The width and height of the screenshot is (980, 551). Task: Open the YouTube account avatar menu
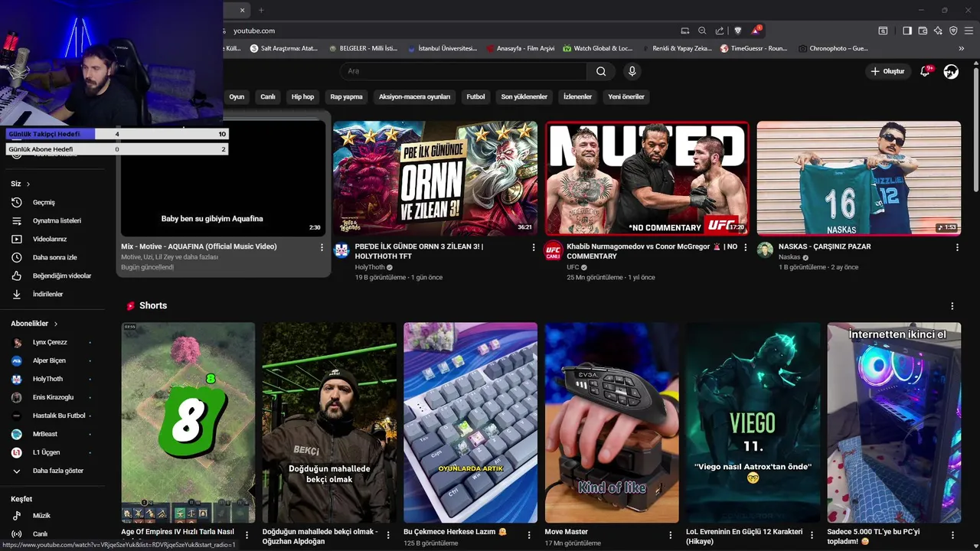951,71
